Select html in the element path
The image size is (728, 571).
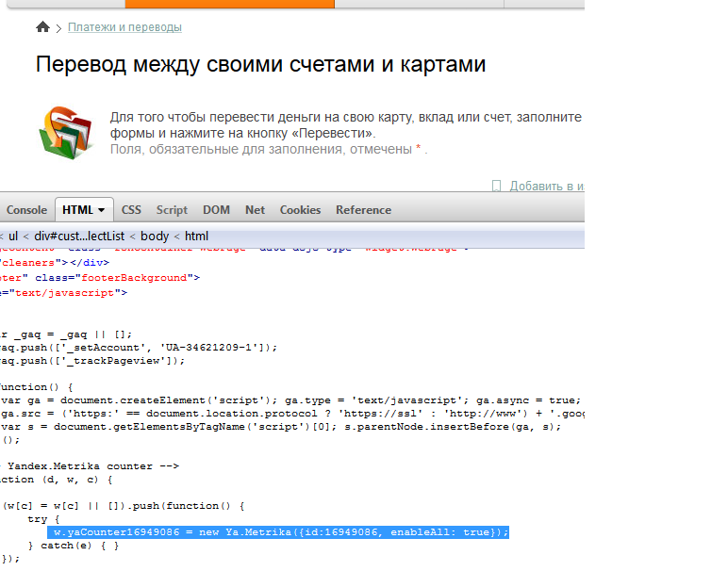tap(196, 237)
